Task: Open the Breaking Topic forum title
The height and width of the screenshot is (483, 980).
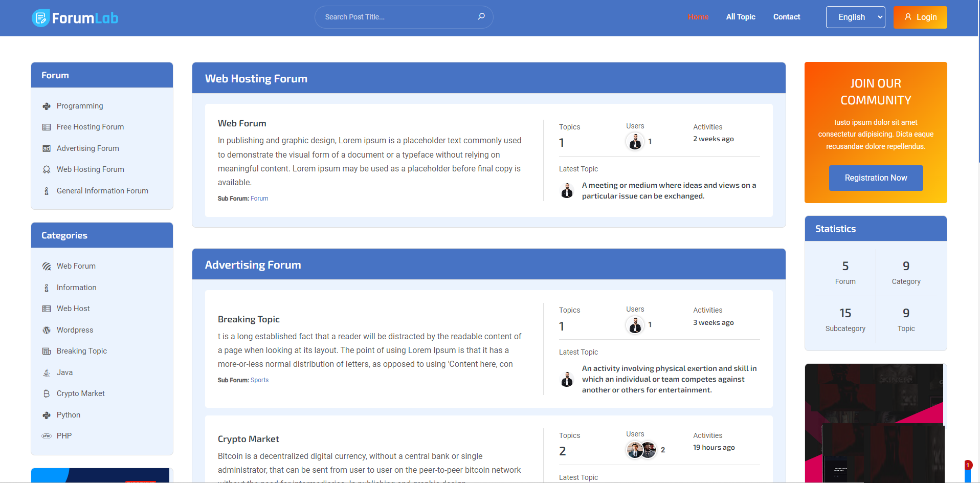Action: [249, 319]
